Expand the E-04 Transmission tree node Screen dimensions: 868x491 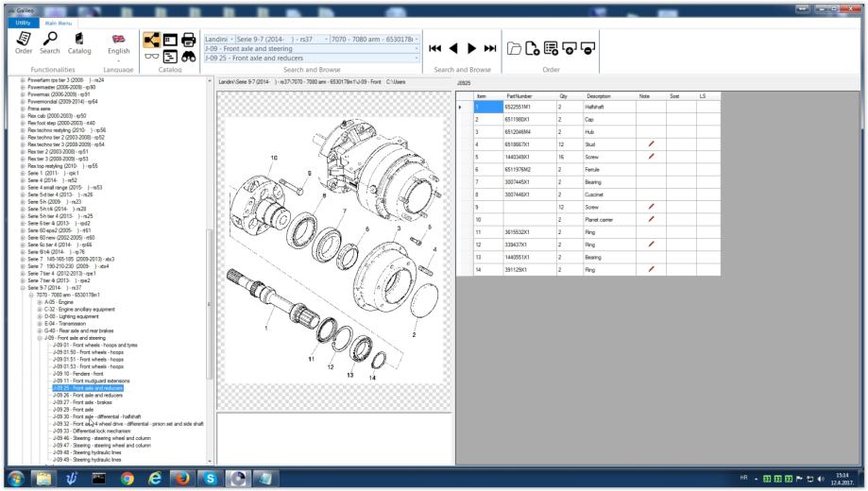[x=40, y=322]
